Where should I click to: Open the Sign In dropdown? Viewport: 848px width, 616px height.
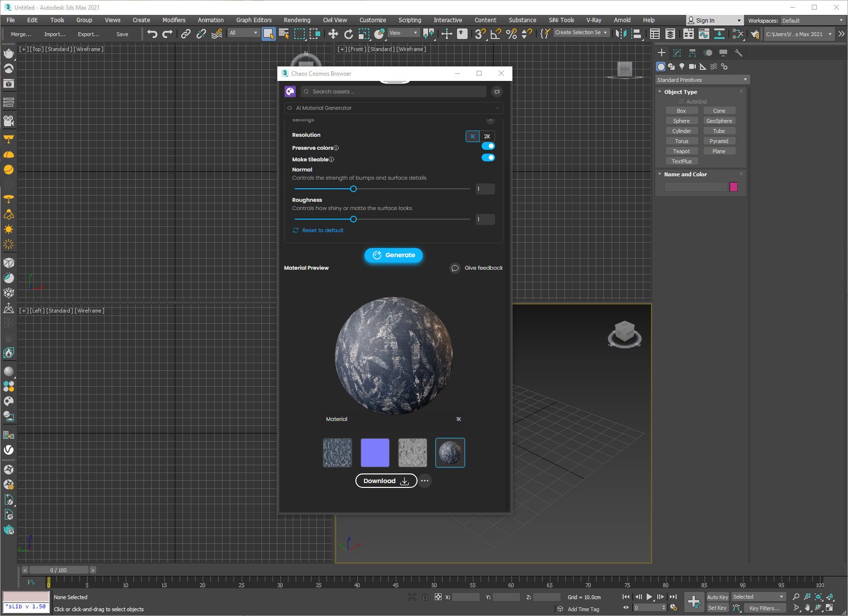[x=714, y=21]
